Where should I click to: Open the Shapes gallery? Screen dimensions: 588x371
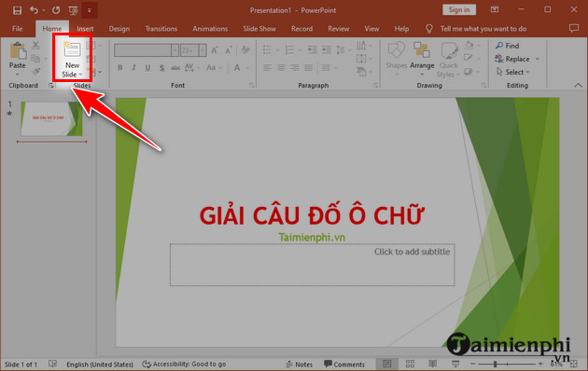tap(396, 59)
